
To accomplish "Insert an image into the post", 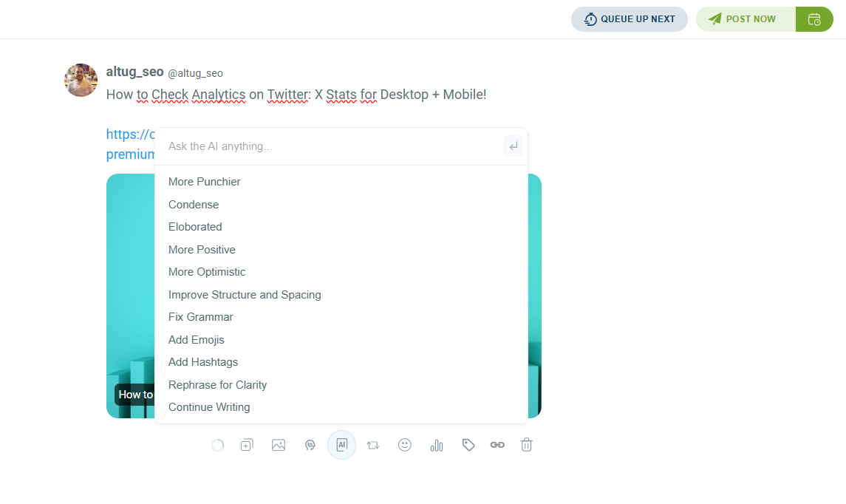I will point(279,444).
